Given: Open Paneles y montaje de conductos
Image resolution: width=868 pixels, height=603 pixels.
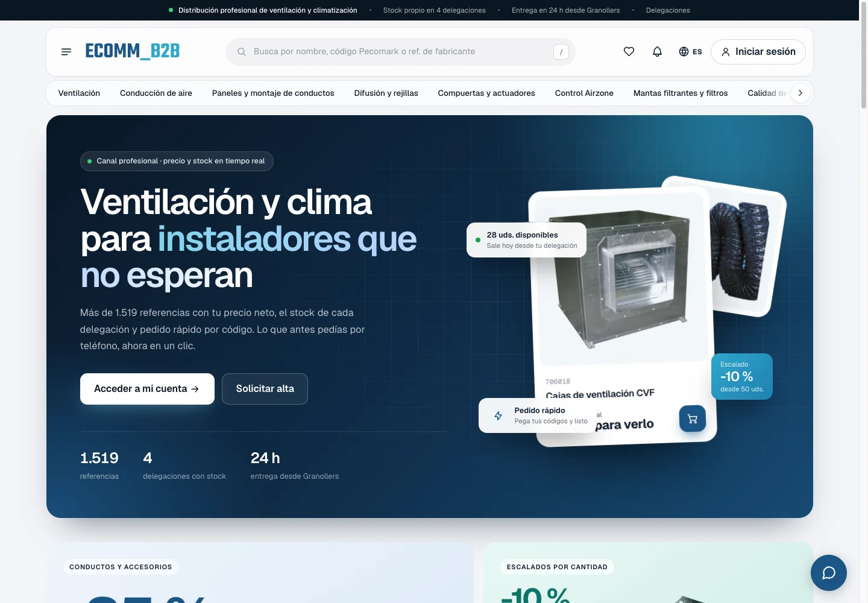Looking at the screenshot, I should tap(273, 93).
